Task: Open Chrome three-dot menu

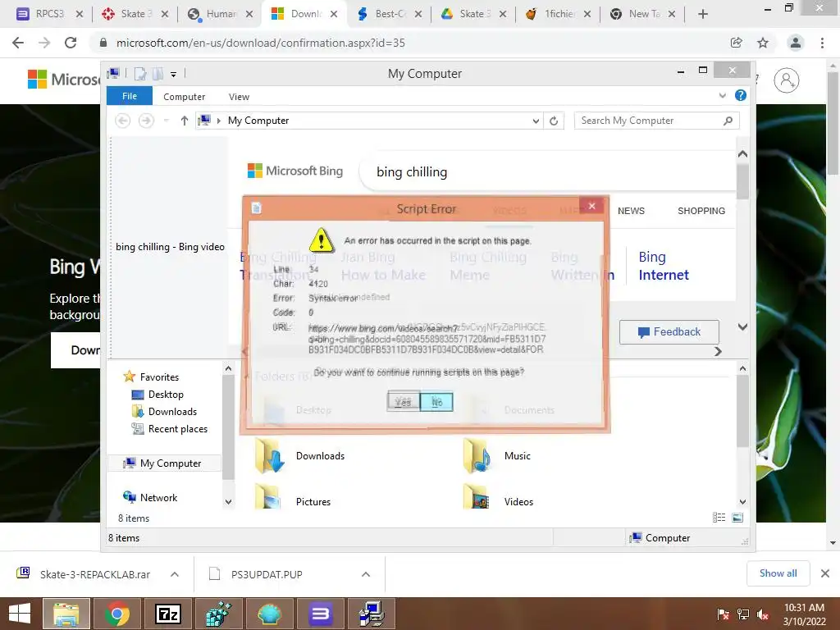Action: click(x=822, y=43)
